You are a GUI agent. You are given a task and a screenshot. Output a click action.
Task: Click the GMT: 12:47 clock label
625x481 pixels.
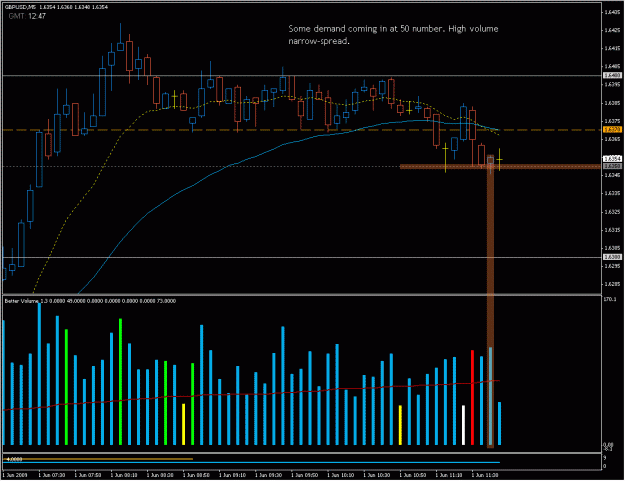[x=27, y=16]
